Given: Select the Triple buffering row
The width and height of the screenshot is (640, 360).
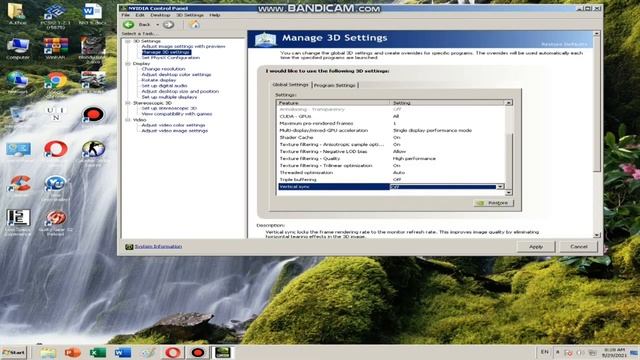Looking at the screenshot, I should pos(391,180).
